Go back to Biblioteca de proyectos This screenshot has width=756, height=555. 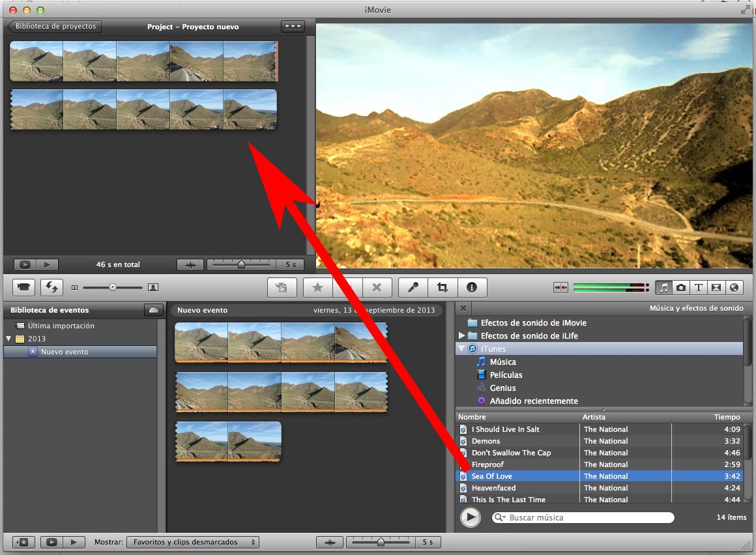tap(54, 27)
